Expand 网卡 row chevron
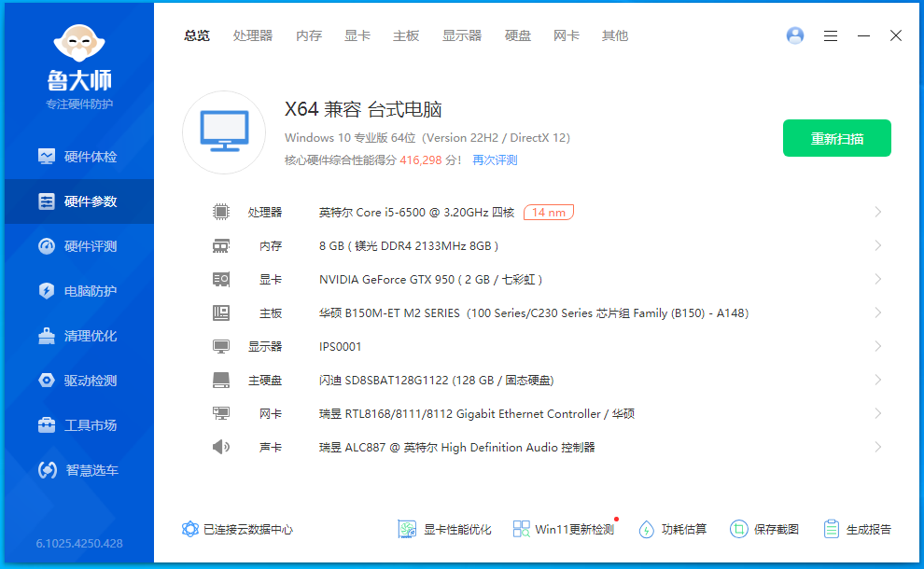The width and height of the screenshot is (924, 569). (x=877, y=413)
